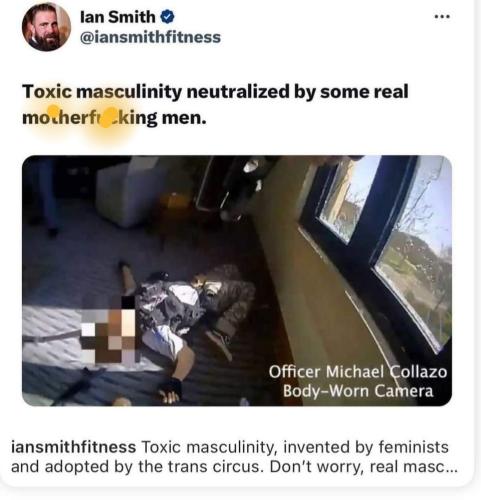The image size is (481, 500).
Task: Click the "Body-Worn Camera" overlay label
Action: click(x=358, y=391)
